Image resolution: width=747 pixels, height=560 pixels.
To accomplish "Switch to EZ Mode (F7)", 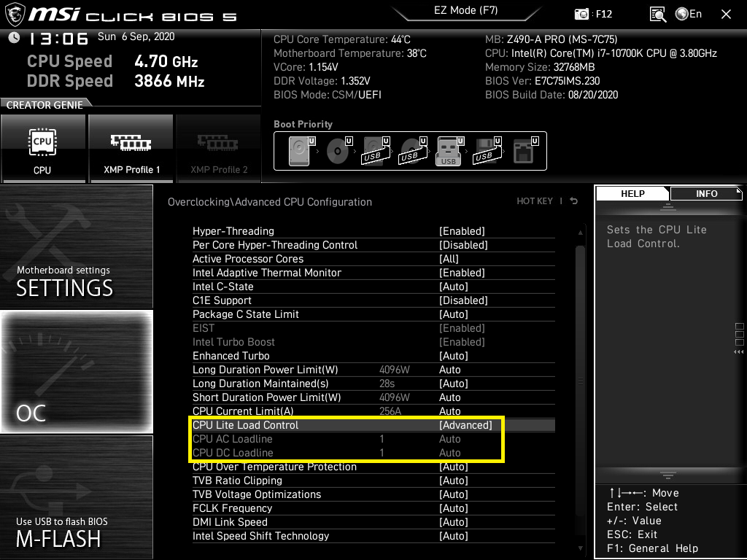I will [x=466, y=10].
